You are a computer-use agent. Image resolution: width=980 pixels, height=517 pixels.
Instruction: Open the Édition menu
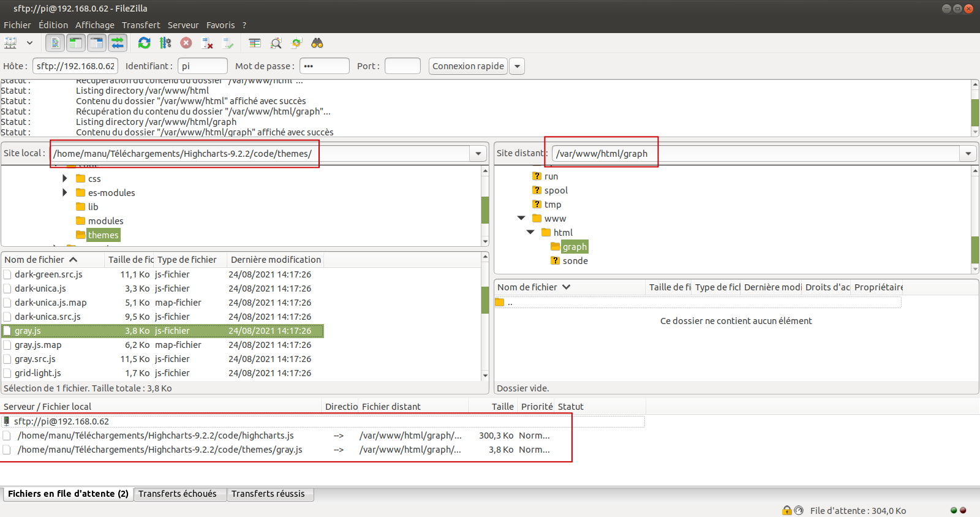pos(53,25)
